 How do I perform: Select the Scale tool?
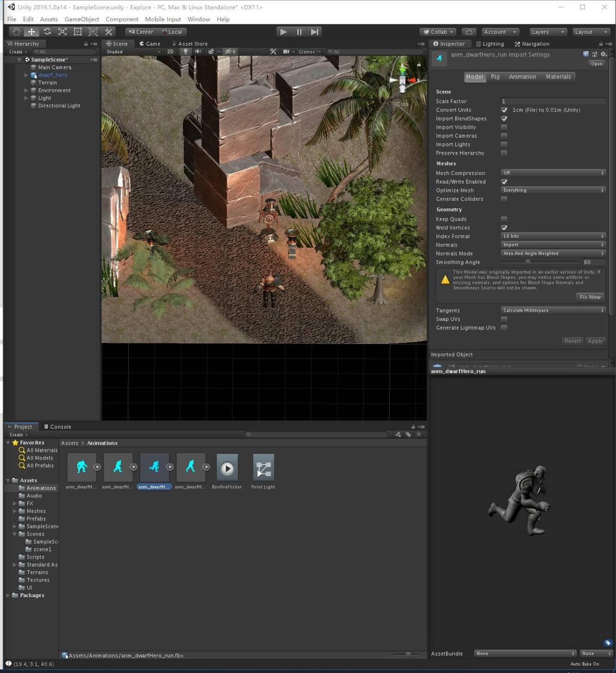pyautogui.click(x=63, y=32)
